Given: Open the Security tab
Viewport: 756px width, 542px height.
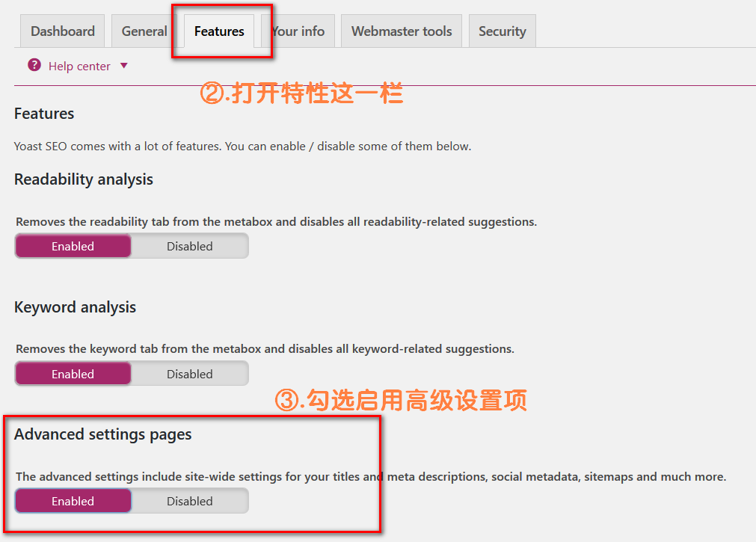Looking at the screenshot, I should pos(503,31).
